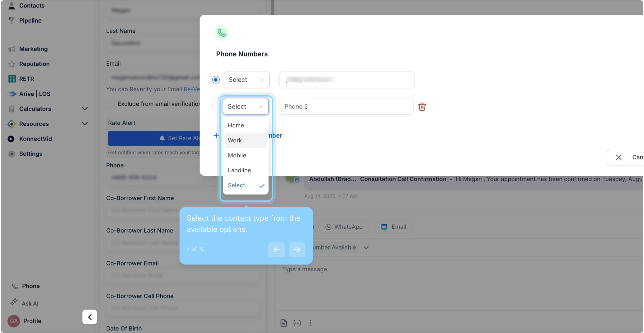Expand the Calculators sidebar section

click(x=85, y=109)
